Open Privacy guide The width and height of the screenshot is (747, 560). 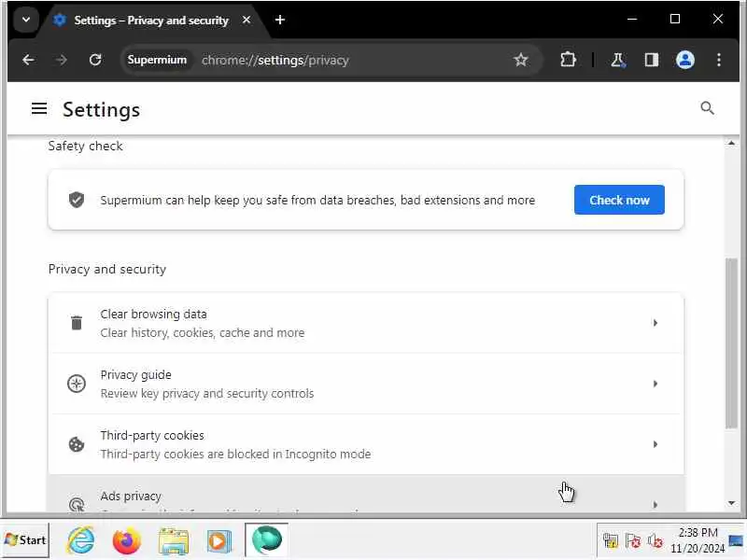(366, 384)
